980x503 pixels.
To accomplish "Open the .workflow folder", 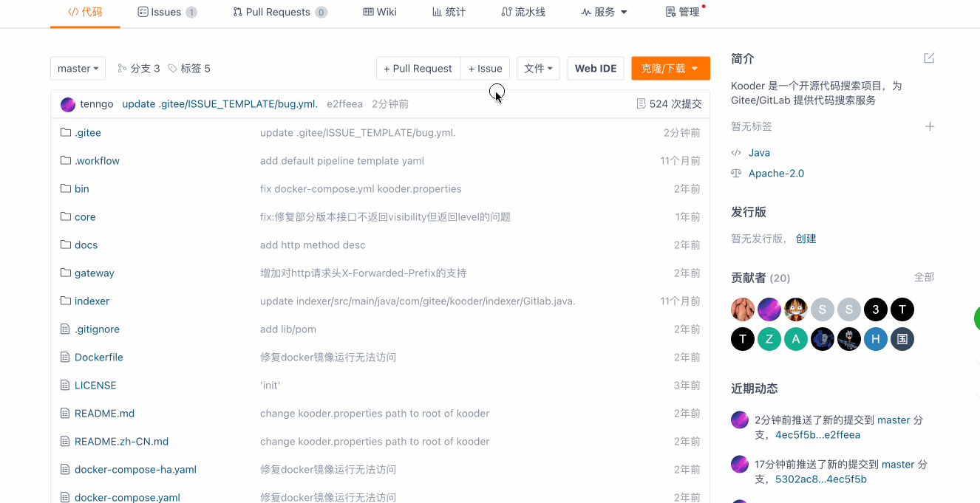I will click(97, 161).
